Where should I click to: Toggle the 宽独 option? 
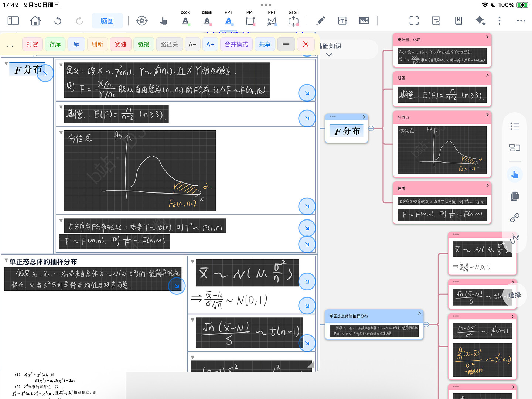tap(120, 44)
